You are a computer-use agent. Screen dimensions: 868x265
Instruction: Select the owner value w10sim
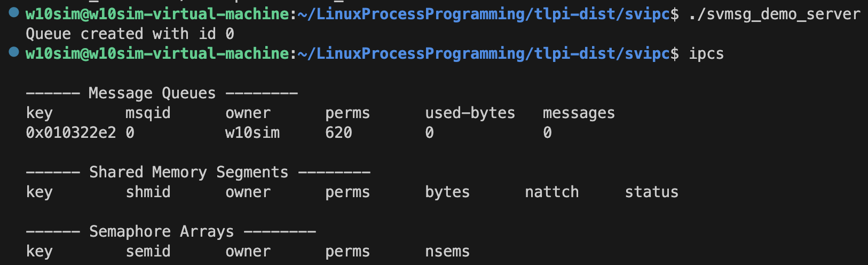coord(252,133)
